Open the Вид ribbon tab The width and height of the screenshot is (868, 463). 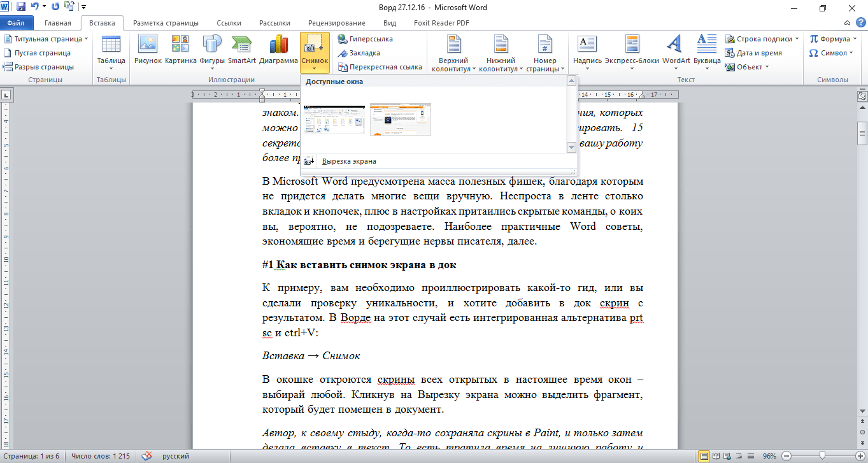pyautogui.click(x=390, y=23)
